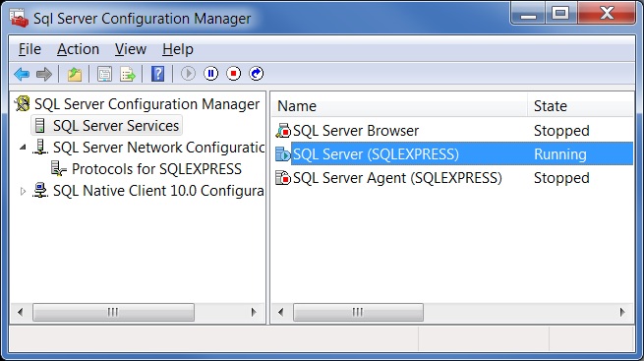Open the View menu
This screenshot has height=361, width=644.
coord(131,49)
